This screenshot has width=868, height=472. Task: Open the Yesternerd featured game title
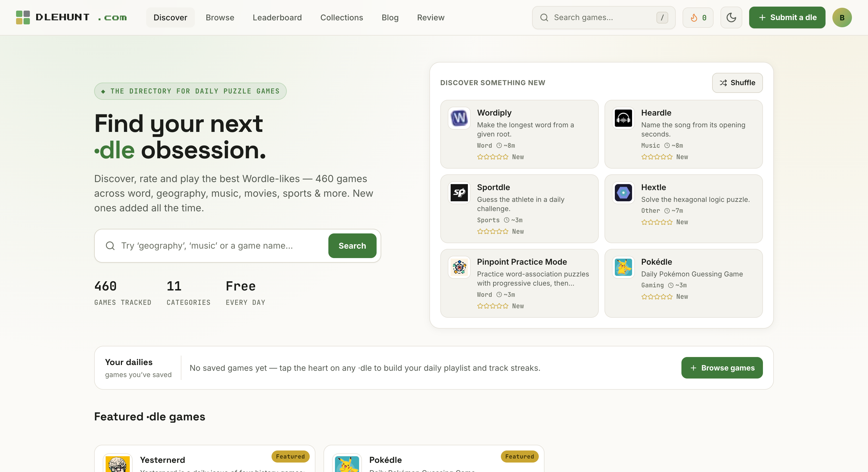(162, 460)
